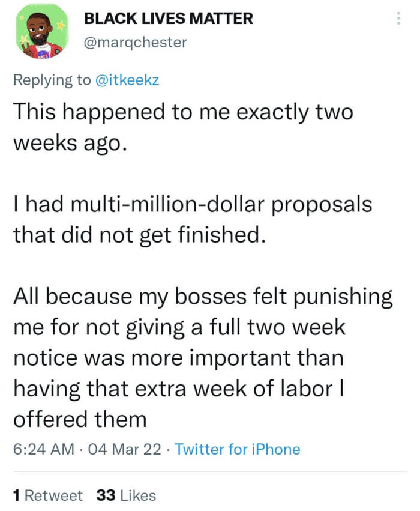
Task: Click the "offered them" last line
Action: tap(79, 419)
